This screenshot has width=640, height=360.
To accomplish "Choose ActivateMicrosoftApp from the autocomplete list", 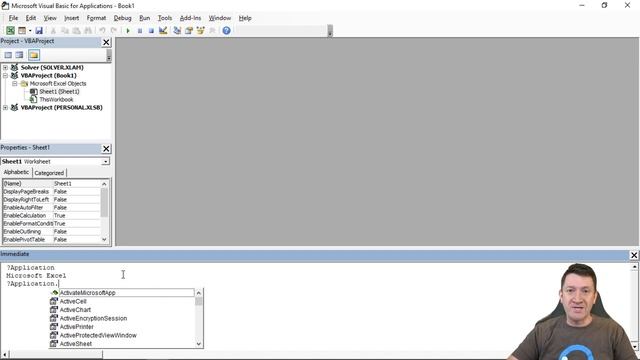I will tap(121, 293).
